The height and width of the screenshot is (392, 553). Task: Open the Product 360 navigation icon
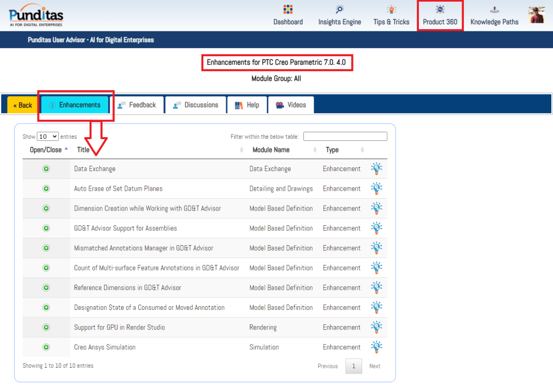click(x=440, y=10)
